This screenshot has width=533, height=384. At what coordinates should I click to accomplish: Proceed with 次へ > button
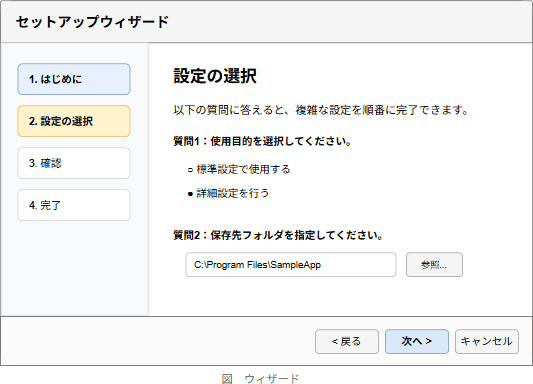click(x=417, y=341)
